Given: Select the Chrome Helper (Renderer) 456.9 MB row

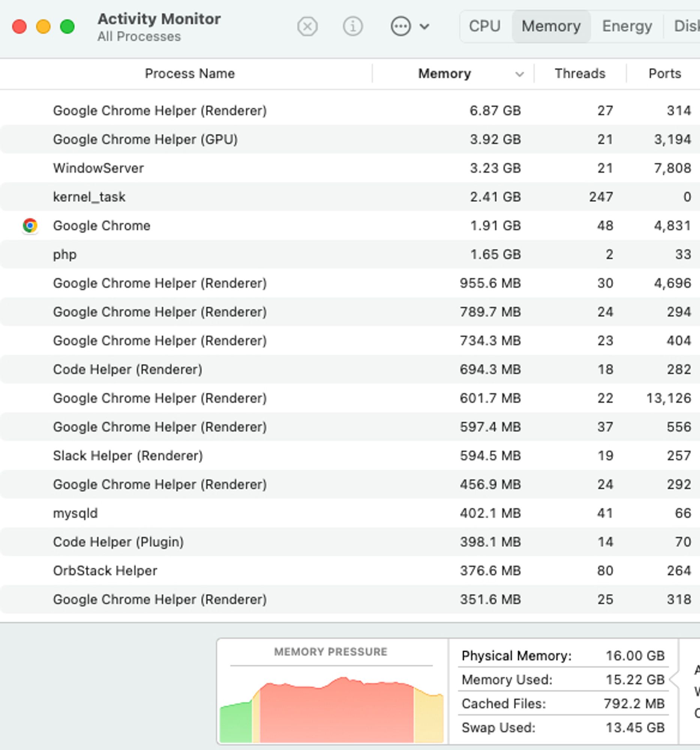Looking at the screenshot, I should (350, 484).
